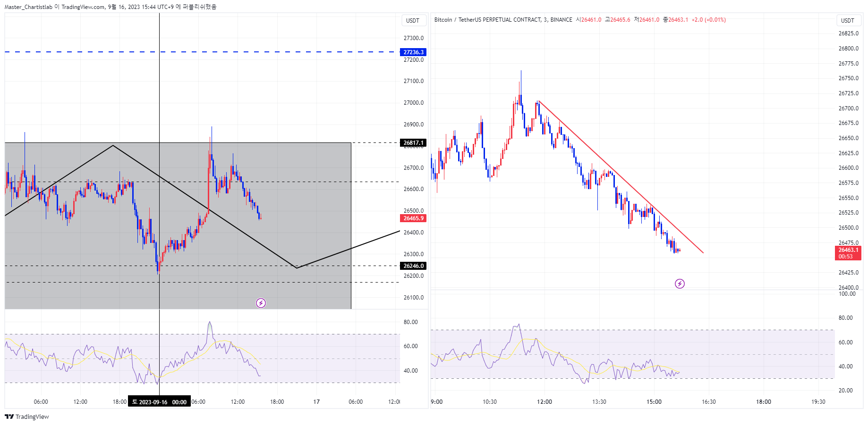This screenshot has width=868, height=425.
Task: Click the blue dashed horizontal line
Action: pos(202,52)
